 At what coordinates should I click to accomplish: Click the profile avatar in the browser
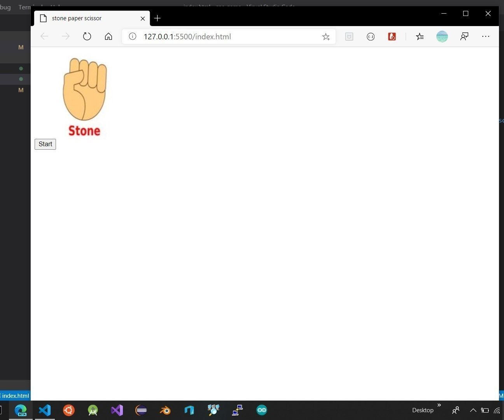coord(442,36)
